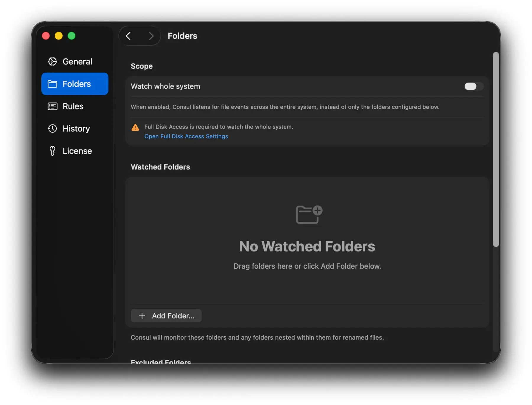Click the folder-plus icon above No Watched Folders
The width and height of the screenshot is (532, 405).
click(309, 214)
